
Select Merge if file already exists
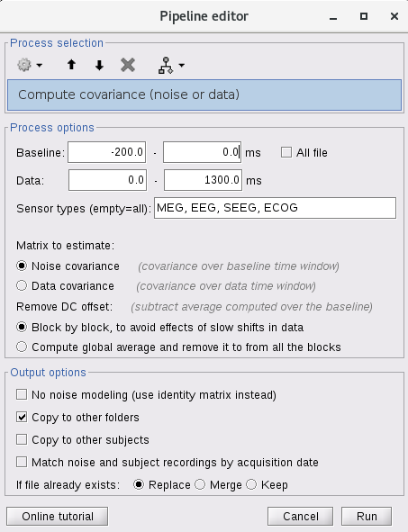[x=200, y=484]
